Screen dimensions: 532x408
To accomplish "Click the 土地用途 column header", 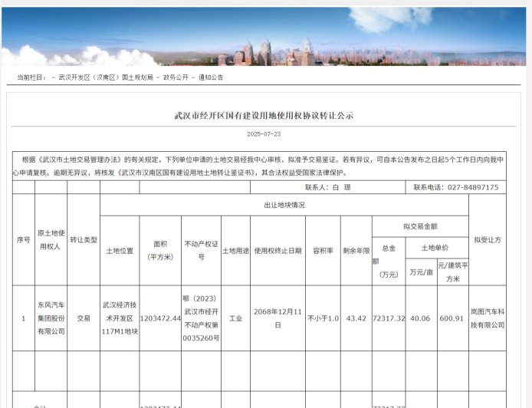I will tap(236, 251).
